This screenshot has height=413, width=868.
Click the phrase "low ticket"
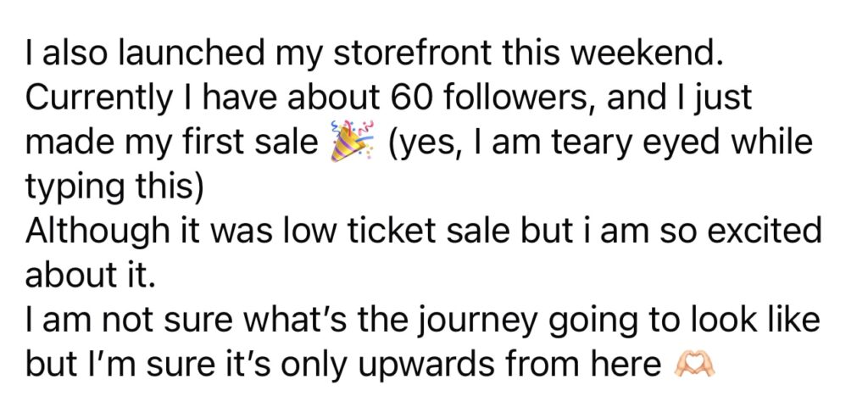(x=349, y=232)
